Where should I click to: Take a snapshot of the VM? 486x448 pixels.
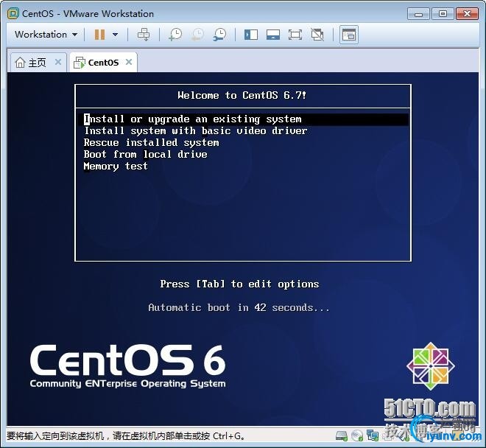[175, 35]
